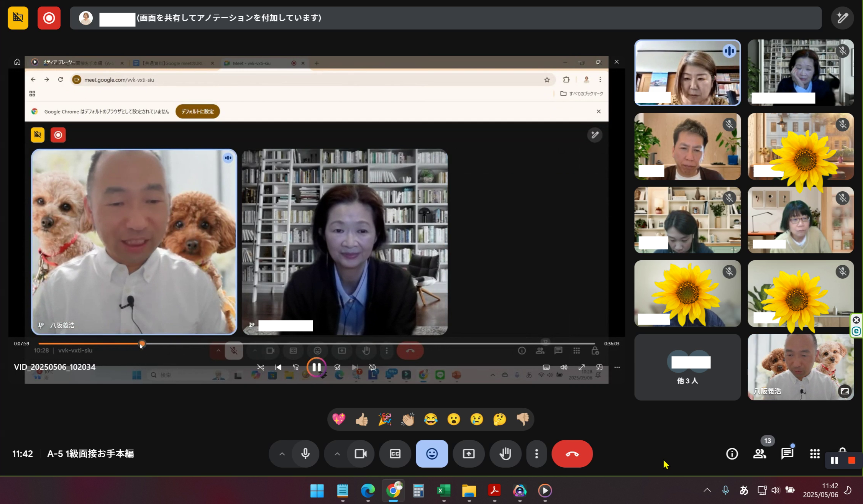
Task: Click the red leave call button
Action: [x=572, y=454]
